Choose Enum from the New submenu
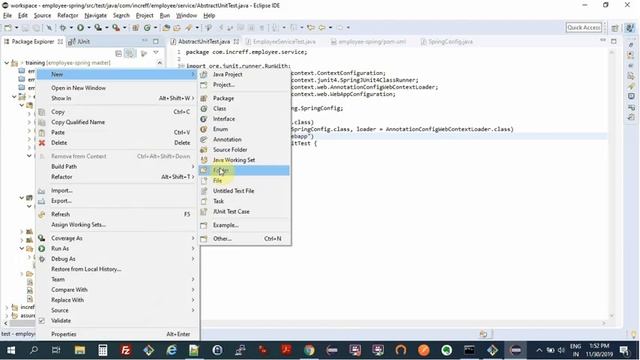 coord(244,129)
